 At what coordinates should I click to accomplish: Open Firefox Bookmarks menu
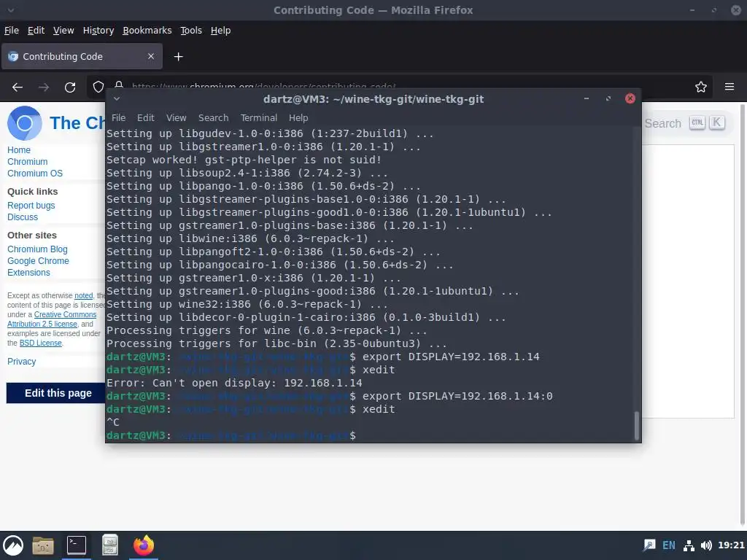(147, 31)
